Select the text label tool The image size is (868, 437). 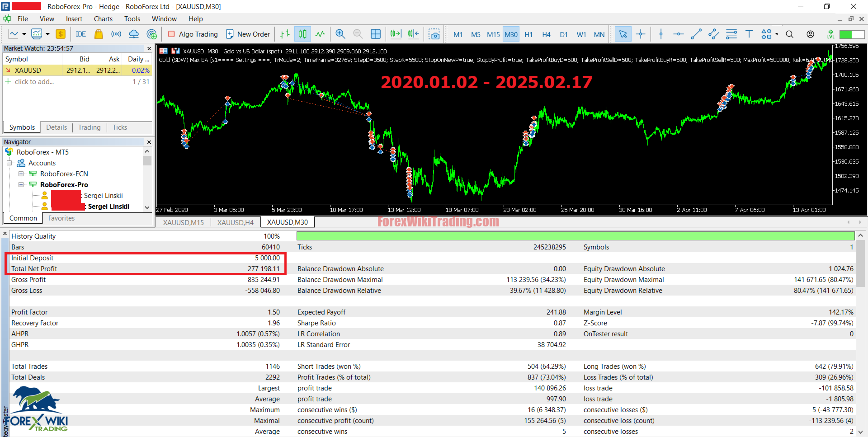pyautogui.click(x=749, y=34)
